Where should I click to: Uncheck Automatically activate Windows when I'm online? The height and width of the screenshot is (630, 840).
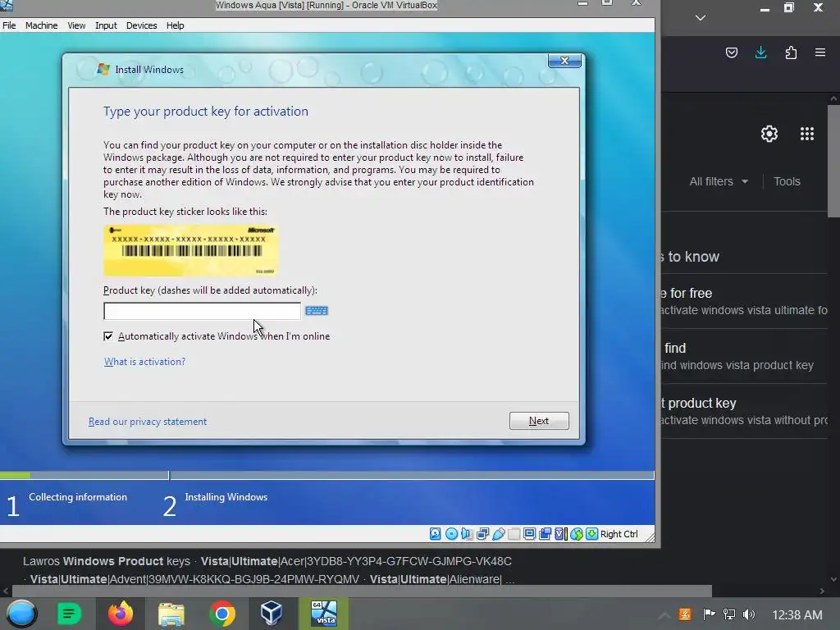pos(108,336)
